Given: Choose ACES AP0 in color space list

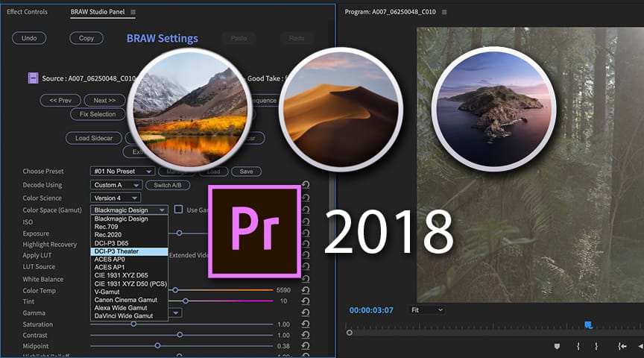Looking at the screenshot, I should [112, 260].
